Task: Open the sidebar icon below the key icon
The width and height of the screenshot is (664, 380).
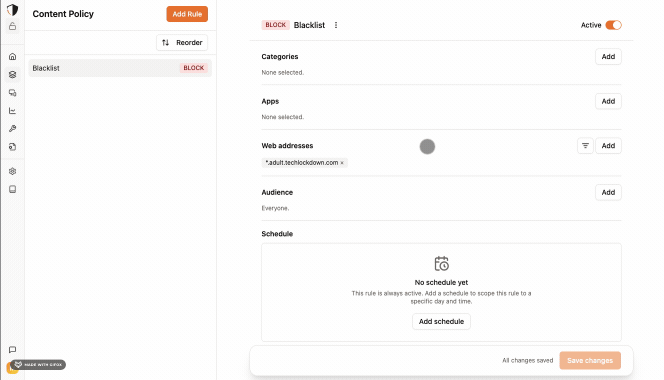Action: click(12, 147)
